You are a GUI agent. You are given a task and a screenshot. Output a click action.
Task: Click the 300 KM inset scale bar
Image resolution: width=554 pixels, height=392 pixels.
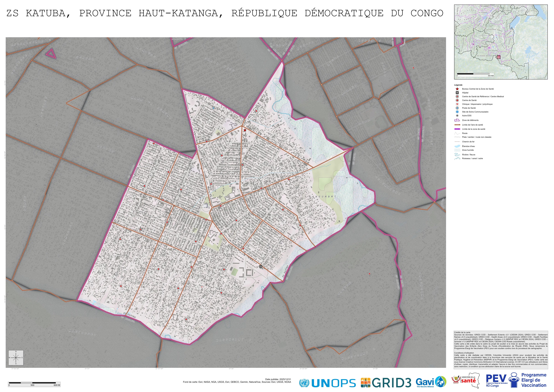tap(475, 75)
